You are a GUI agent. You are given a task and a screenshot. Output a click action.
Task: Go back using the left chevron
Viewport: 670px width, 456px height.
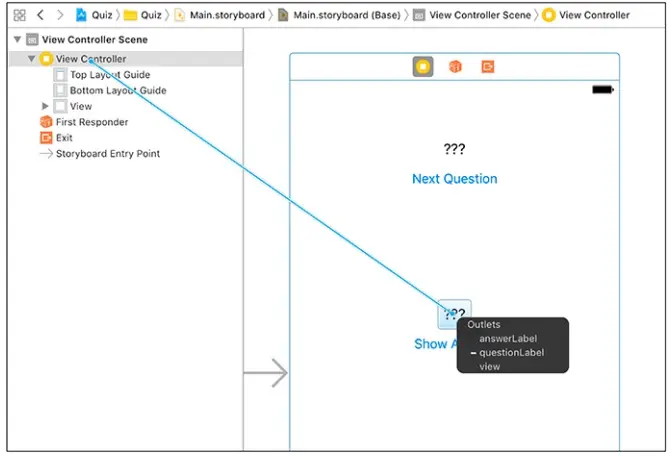40,15
